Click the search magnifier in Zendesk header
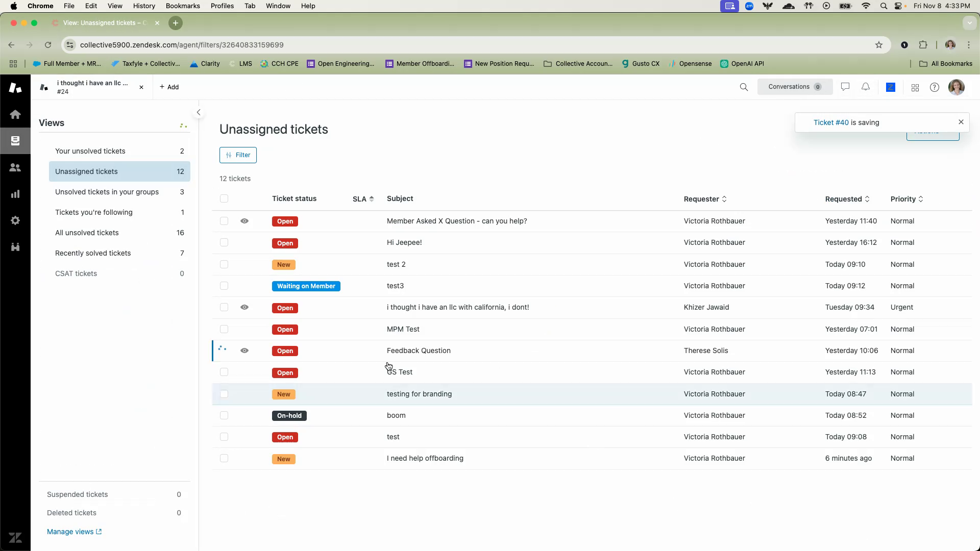 point(744,87)
